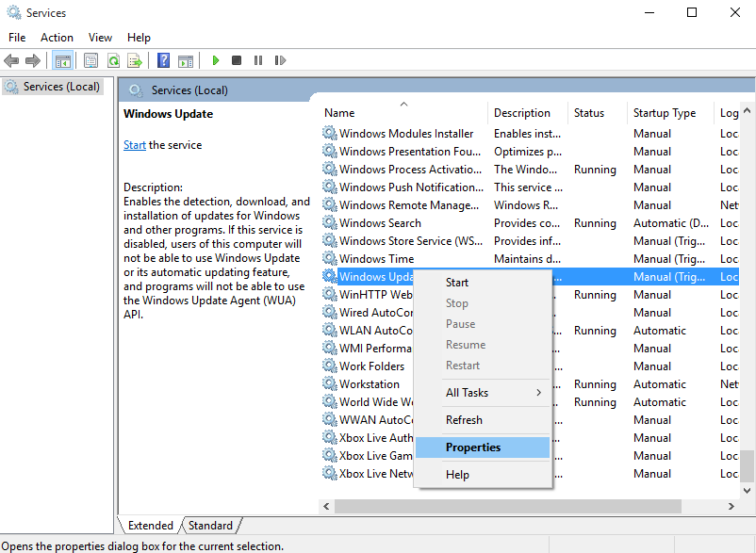Select the Windows Store Service row
This screenshot has height=553, width=756.
coord(530,241)
